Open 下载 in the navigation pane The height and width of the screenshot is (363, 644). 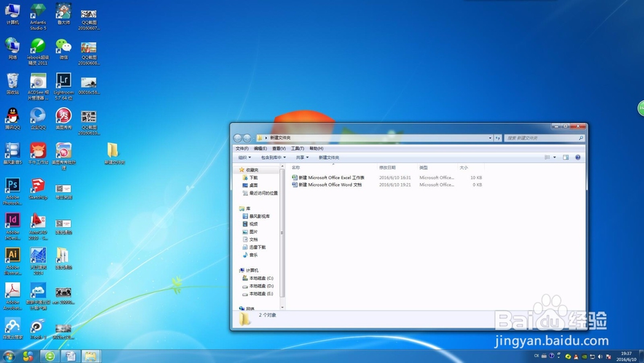pos(250,177)
